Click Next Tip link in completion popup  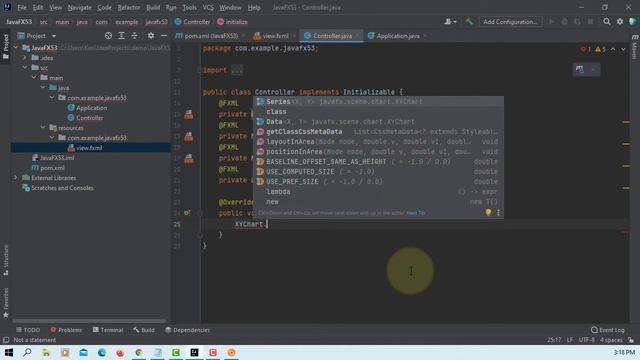pos(416,213)
